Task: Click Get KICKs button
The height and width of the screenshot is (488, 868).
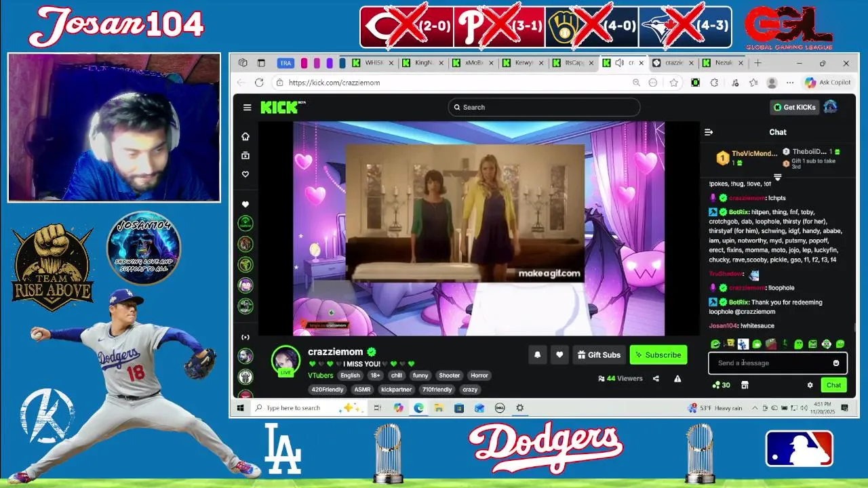Action: 795,107
